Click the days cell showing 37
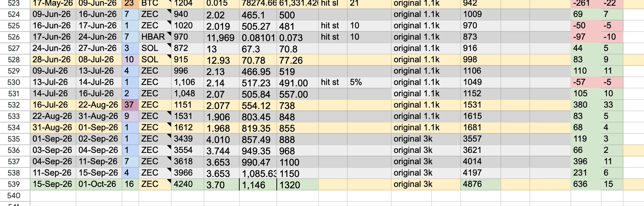 coord(130,105)
